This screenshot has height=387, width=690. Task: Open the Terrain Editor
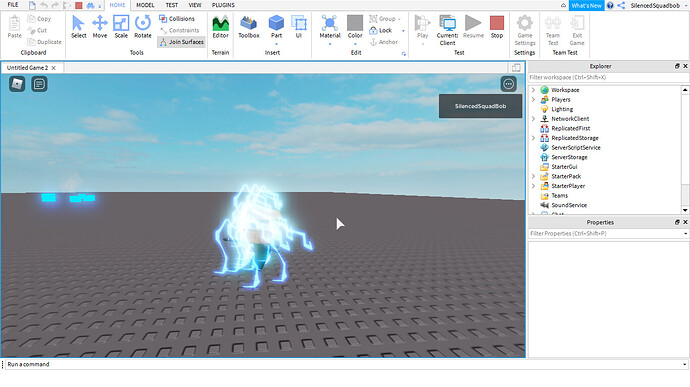click(x=220, y=27)
